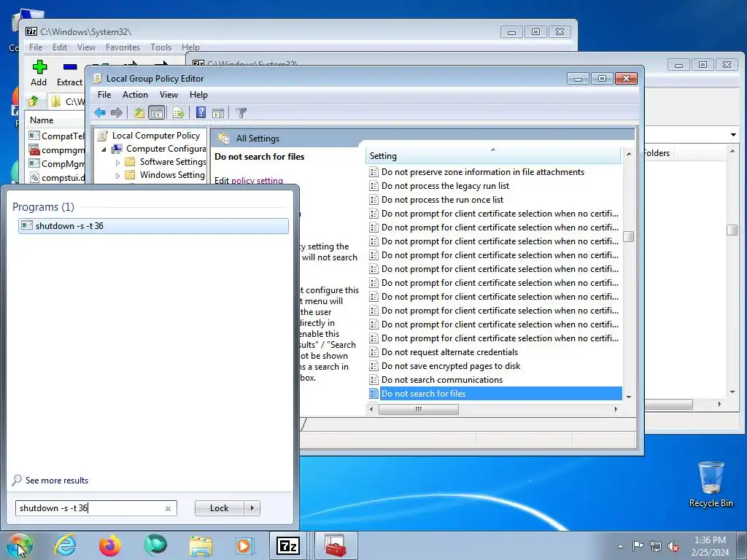Click the Action Center flag tray icon
Image resolution: width=747 pixels, height=560 pixels.
pos(638,545)
